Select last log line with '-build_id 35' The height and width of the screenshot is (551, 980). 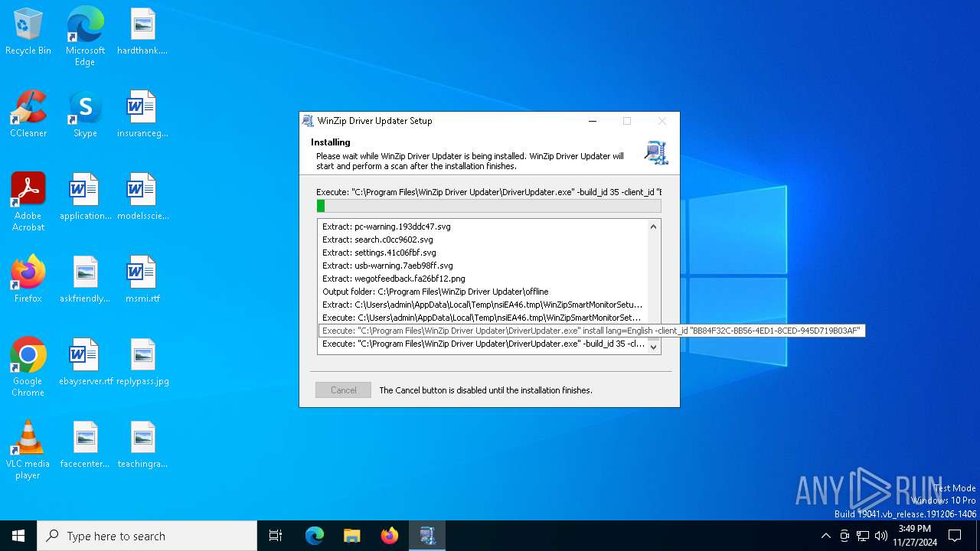click(x=482, y=344)
